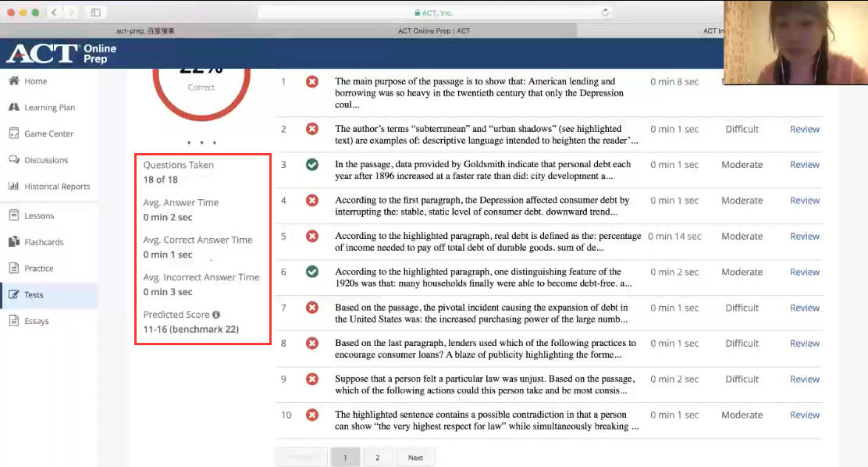Open the Historical Reports chart icon
The image size is (868, 467).
point(14,186)
